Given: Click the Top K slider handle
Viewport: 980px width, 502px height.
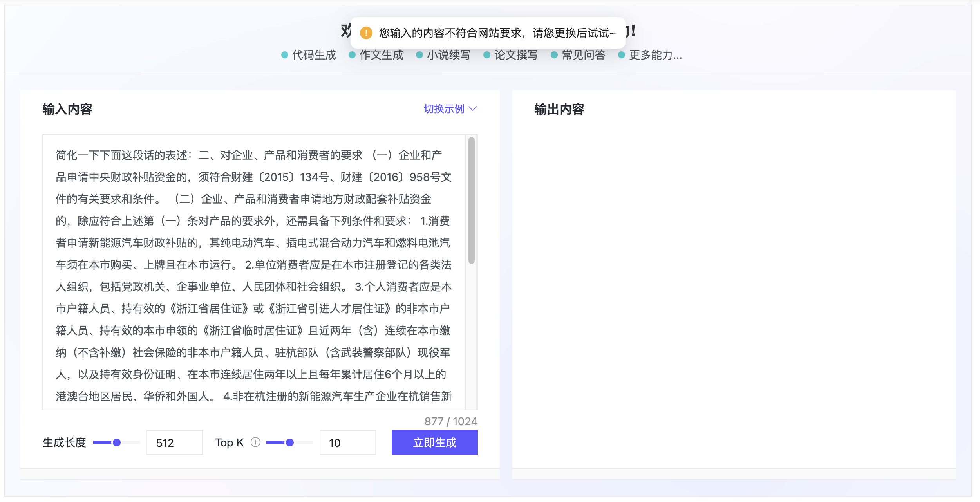Looking at the screenshot, I should pyautogui.click(x=290, y=442).
